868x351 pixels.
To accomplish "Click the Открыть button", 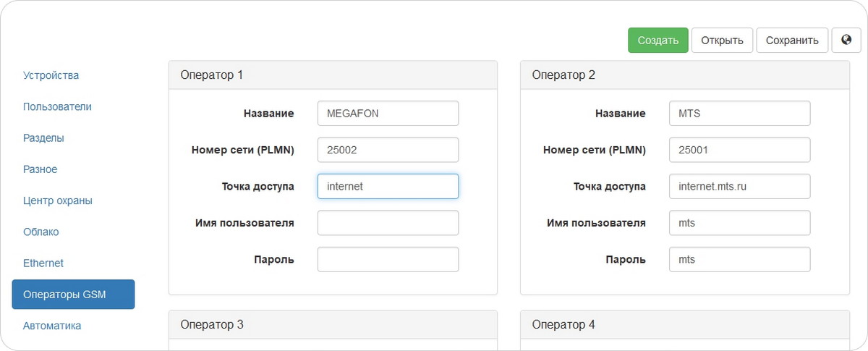I will [x=722, y=41].
